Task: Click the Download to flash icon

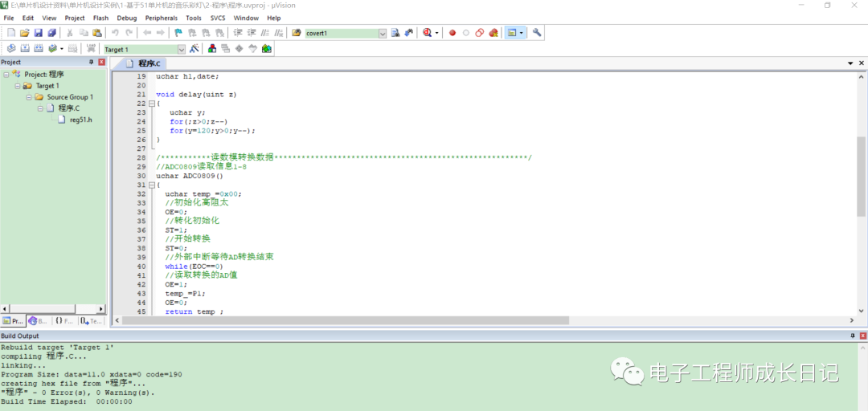Action: tap(90, 49)
